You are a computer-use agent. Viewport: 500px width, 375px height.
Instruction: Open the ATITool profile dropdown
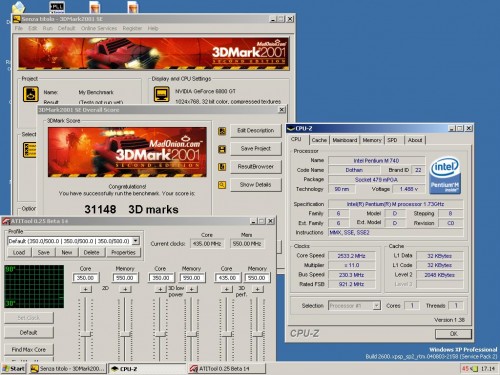[x=136, y=241]
